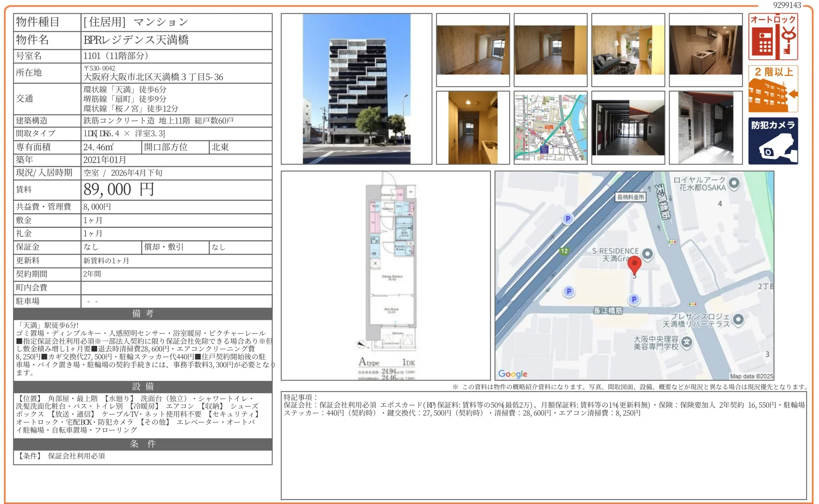Click the 89,000円 rent value
The image size is (819, 504).
pos(119,190)
